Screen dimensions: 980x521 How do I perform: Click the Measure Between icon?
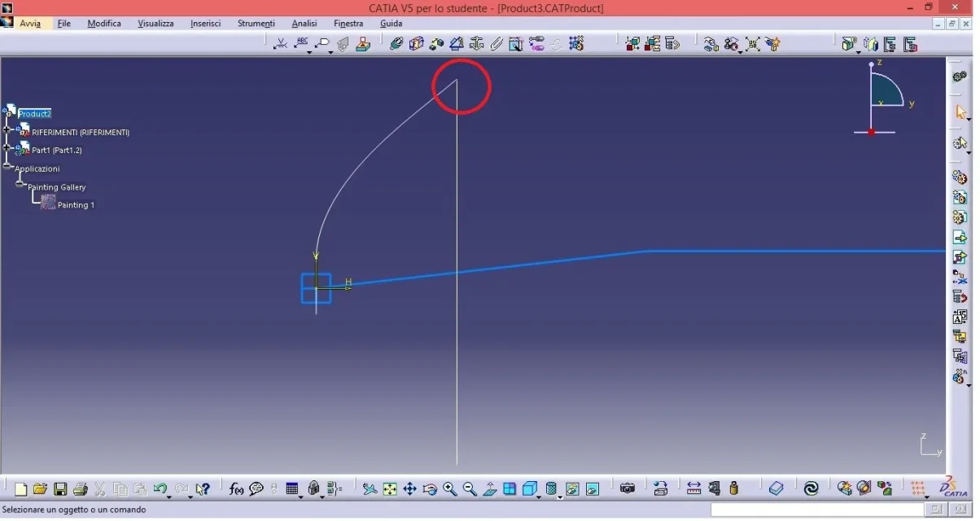693,489
